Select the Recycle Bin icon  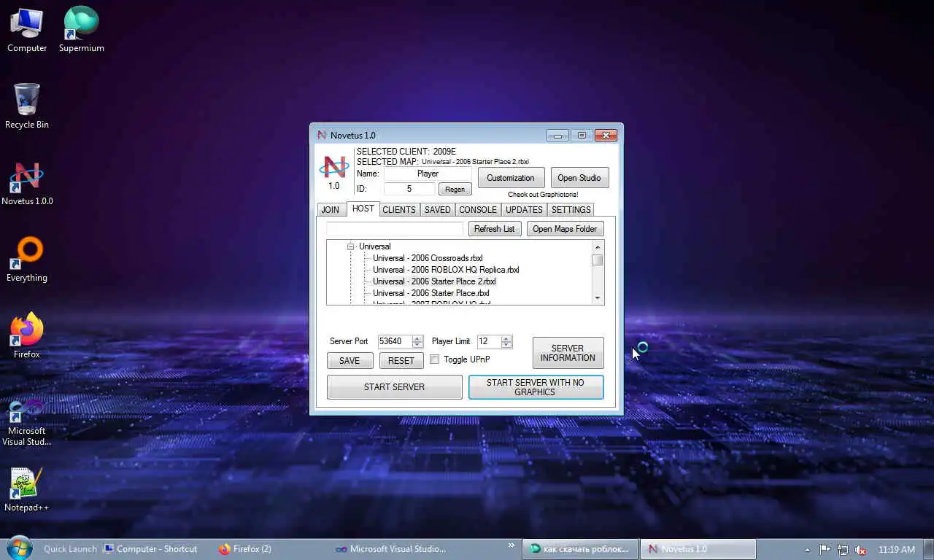(x=27, y=106)
